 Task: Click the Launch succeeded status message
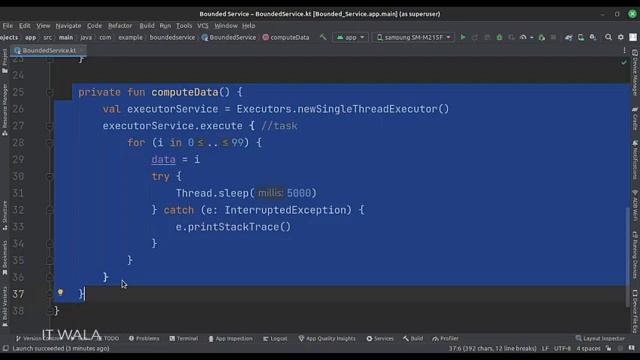pos(61,349)
